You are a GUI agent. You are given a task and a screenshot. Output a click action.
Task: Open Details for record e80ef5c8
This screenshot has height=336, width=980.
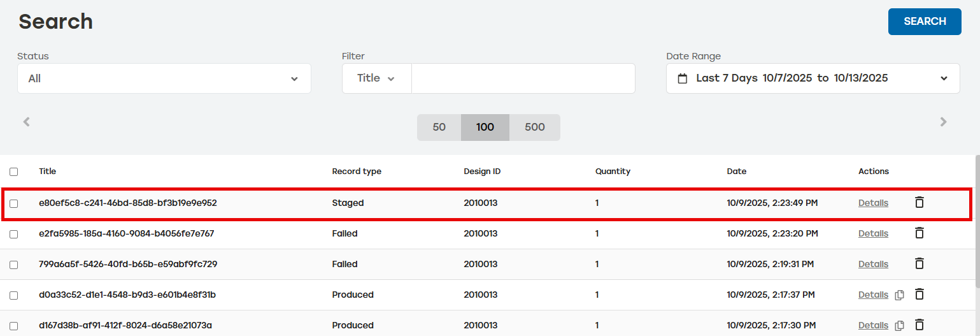click(x=873, y=203)
